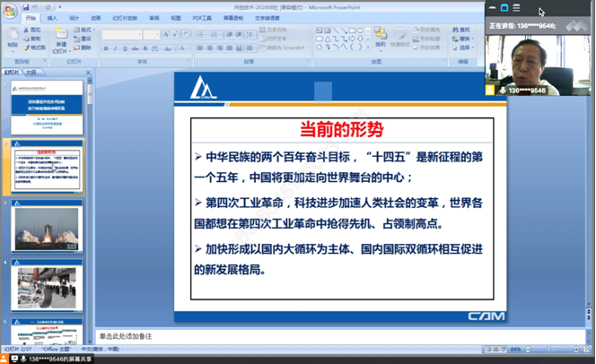Viewport: 596px width, 364px height.
Task: Open the 视图 ribbon tab
Action: (x=176, y=18)
